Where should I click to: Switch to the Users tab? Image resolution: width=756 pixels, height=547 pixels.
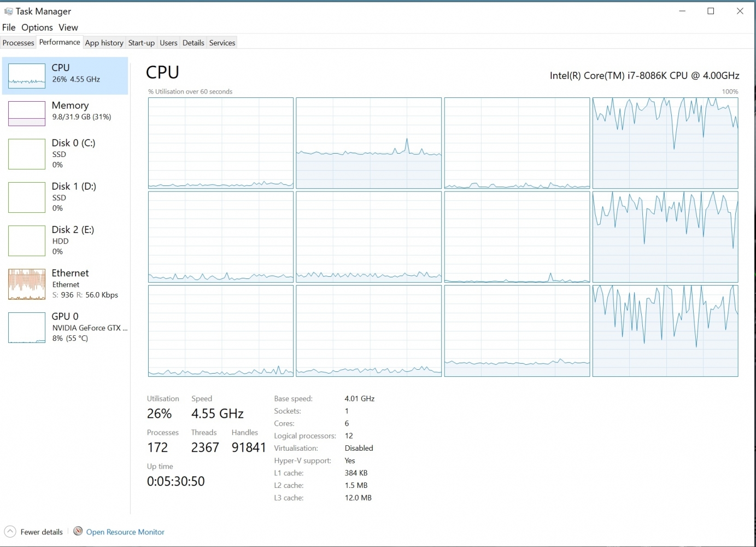point(168,43)
